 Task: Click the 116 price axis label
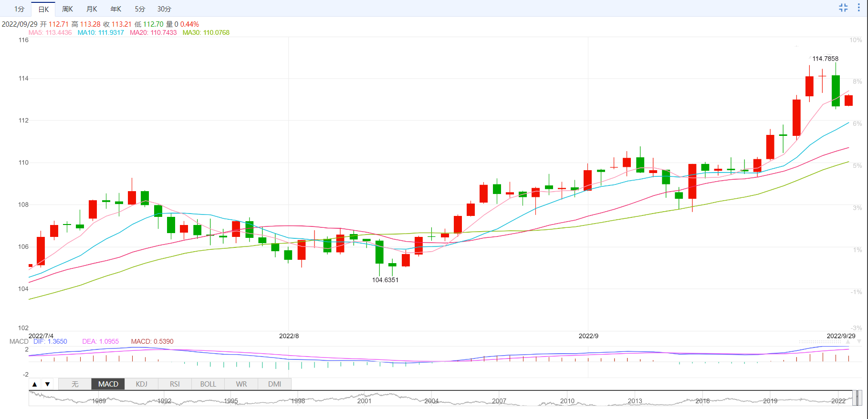pos(23,40)
